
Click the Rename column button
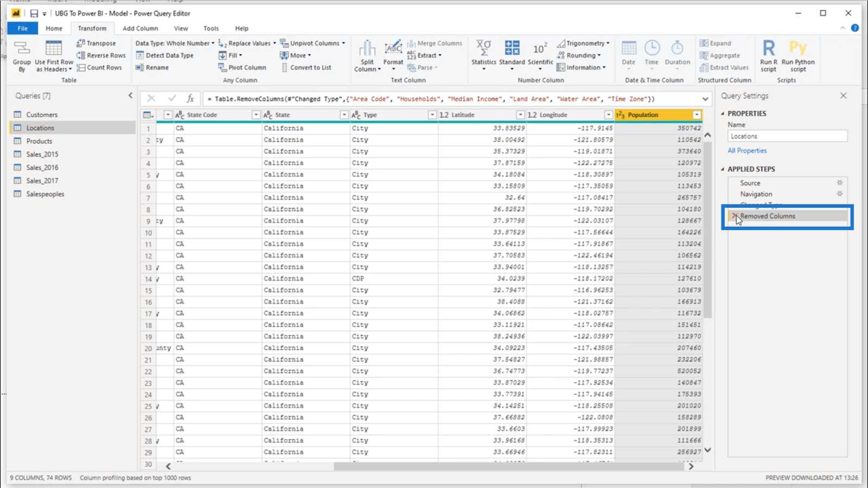pyautogui.click(x=152, y=67)
